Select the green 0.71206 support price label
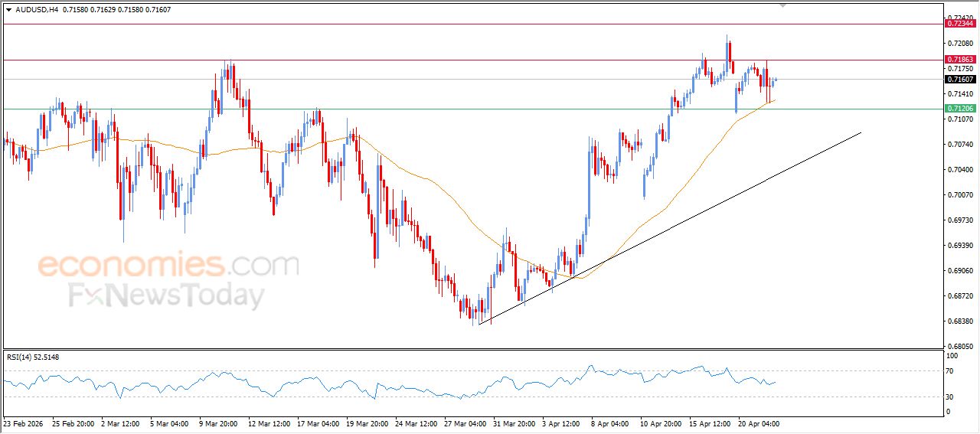Screen dimensions: 980x434 pyautogui.click(x=960, y=109)
